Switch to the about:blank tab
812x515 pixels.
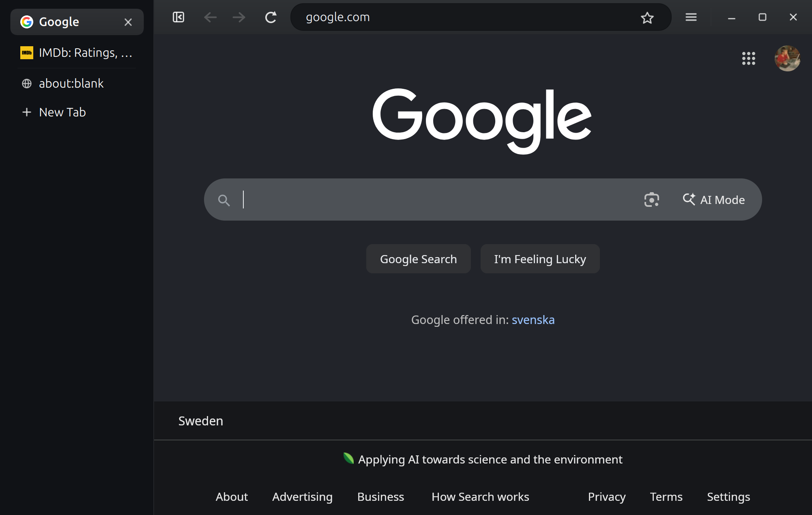point(77,84)
